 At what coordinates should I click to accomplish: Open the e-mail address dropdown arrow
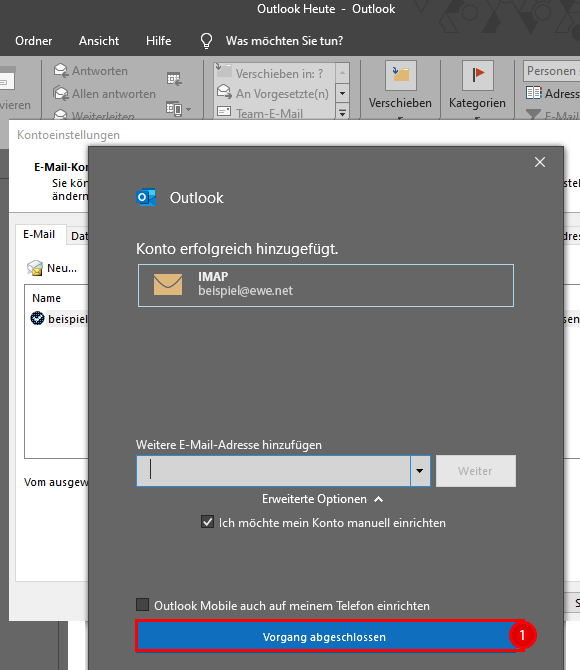(420, 471)
